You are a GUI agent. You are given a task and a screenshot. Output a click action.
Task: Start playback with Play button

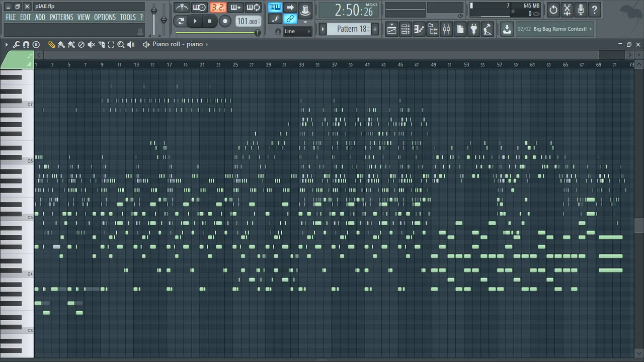click(195, 21)
